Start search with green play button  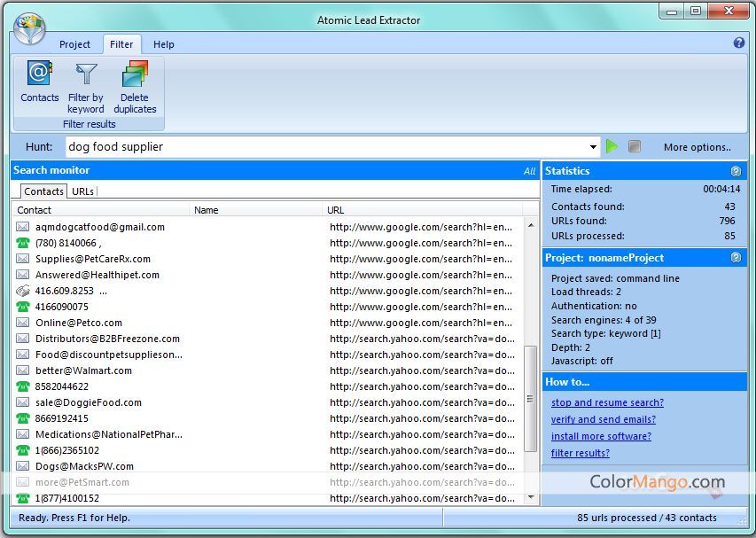(x=612, y=146)
